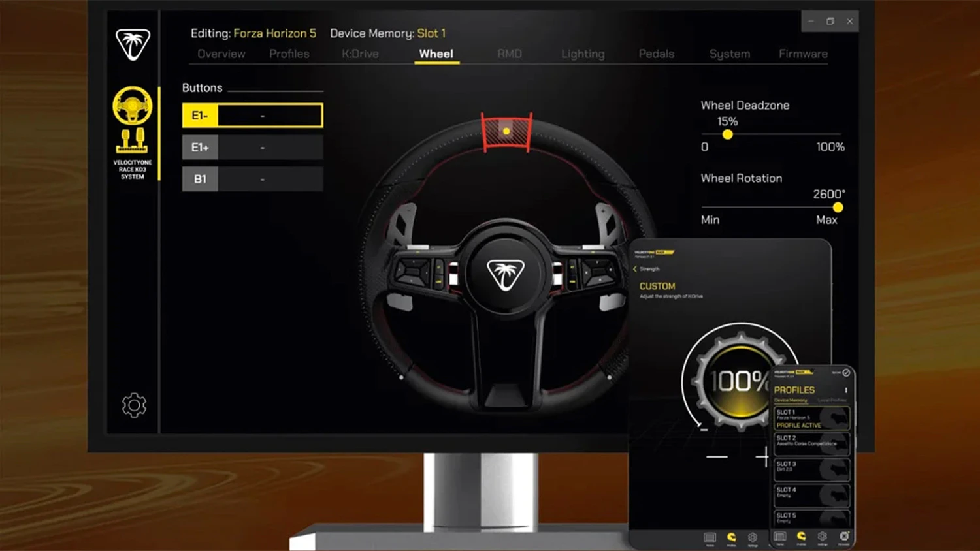The height and width of the screenshot is (551, 980).
Task: Click the Wheel Deadzone slider handle at 15%
Action: pos(727,134)
